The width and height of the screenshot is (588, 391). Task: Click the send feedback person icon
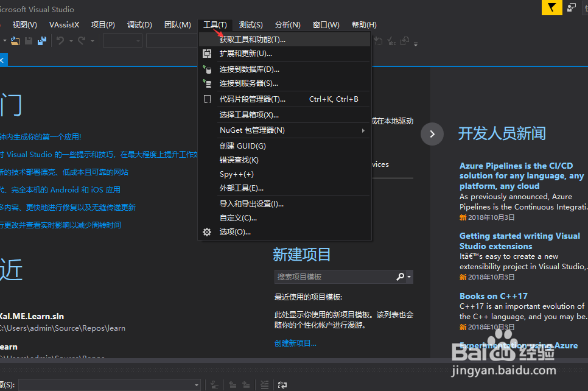pyautogui.click(x=572, y=7)
